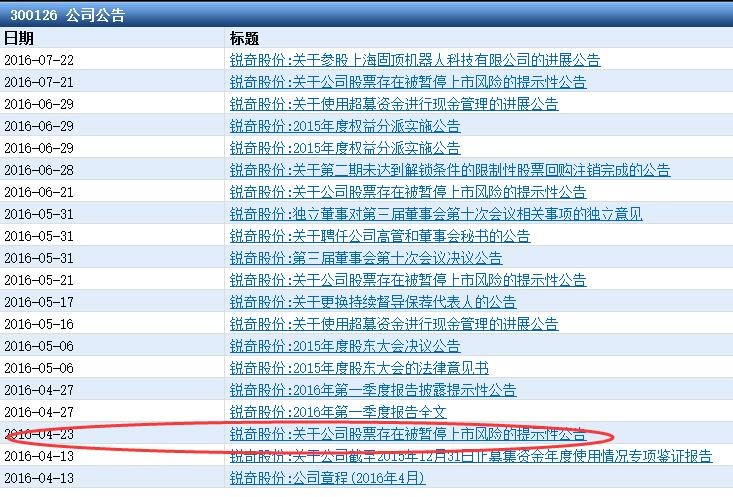The width and height of the screenshot is (733, 497).
Task: Open 2015年度股东大会的法律意见书 link
Action: [x=359, y=368]
